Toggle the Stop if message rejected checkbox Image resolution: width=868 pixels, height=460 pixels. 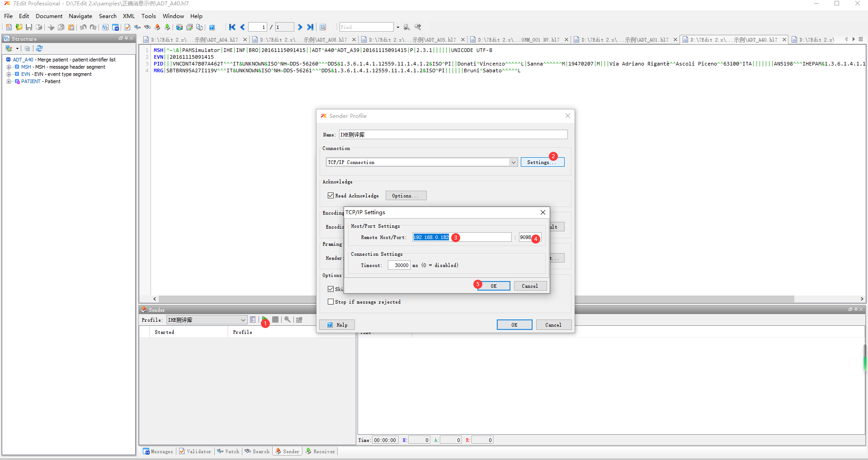click(330, 302)
